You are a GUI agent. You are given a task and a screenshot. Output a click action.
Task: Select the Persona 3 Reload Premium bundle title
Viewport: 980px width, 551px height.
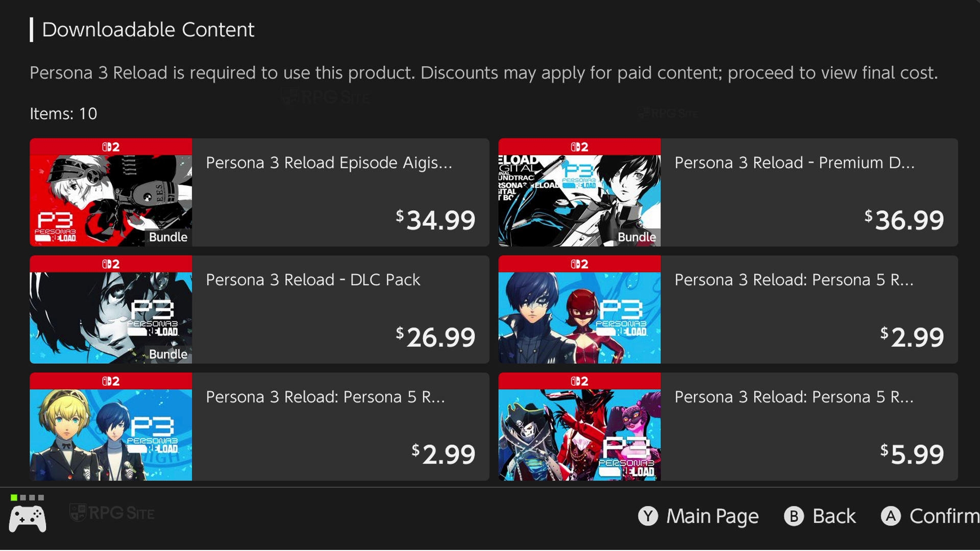pos(794,163)
